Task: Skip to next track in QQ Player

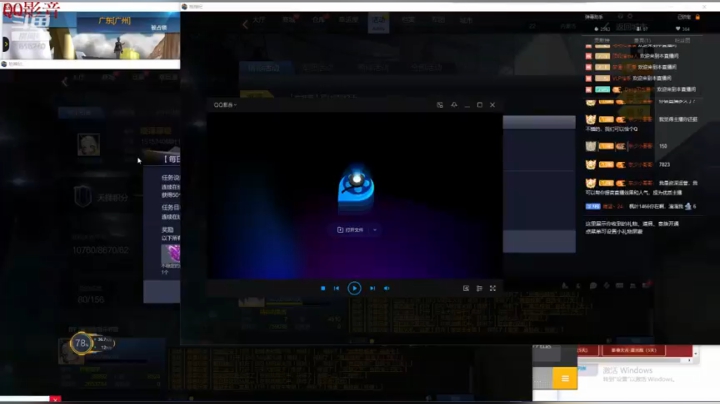Action: click(x=372, y=288)
